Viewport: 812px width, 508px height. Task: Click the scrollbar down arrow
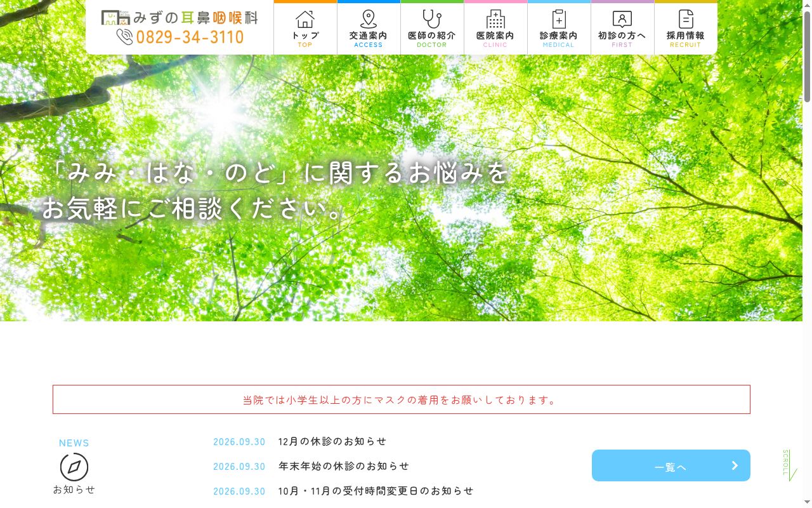pyautogui.click(x=807, y=503)
